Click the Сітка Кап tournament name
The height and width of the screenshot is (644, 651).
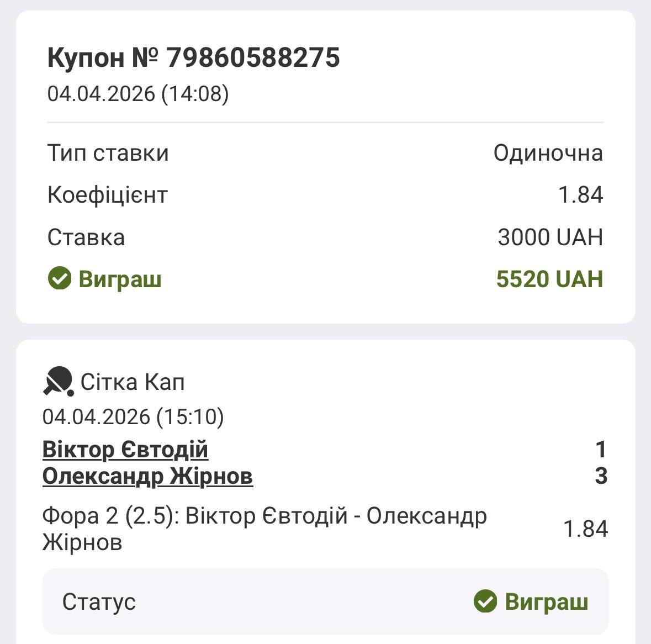click(x=133, y=382)
